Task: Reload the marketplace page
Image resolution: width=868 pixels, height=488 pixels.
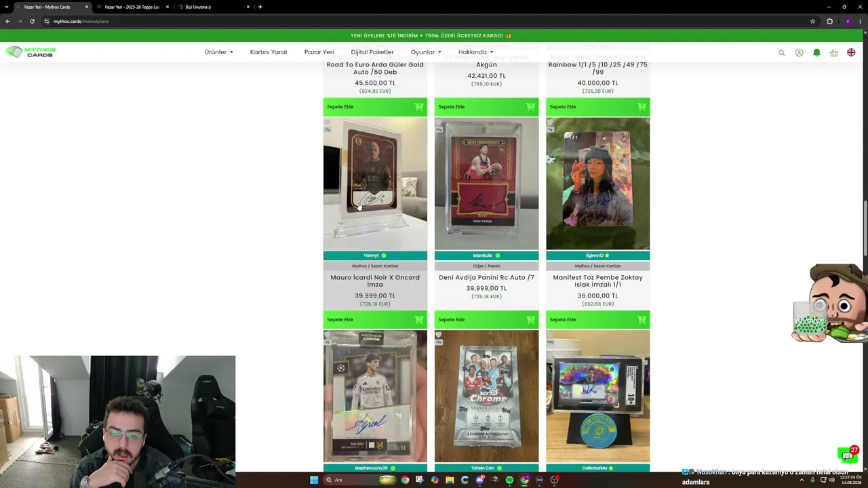Action: click(x=32, y=21)
